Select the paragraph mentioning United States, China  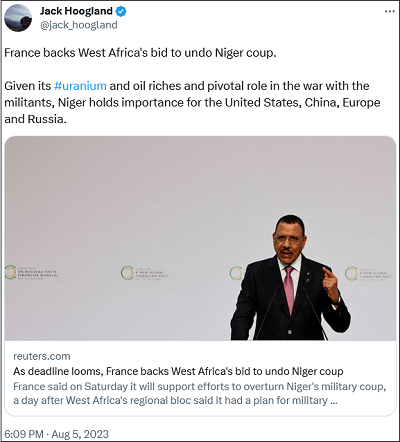[192, 102]
